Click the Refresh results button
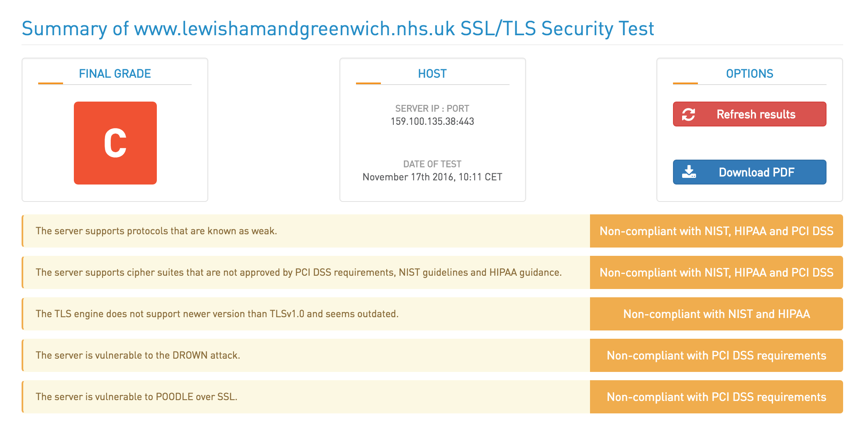This screenshot has height=442, width=868. tap(749, 114)
